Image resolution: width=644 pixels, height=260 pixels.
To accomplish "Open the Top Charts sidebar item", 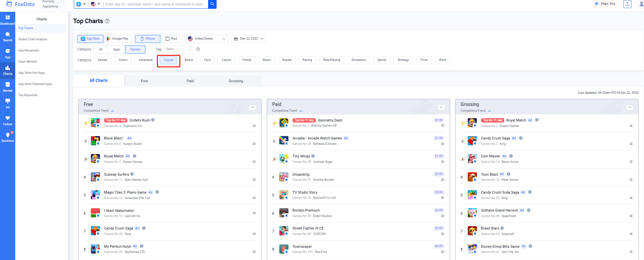I will pos(41,28).
